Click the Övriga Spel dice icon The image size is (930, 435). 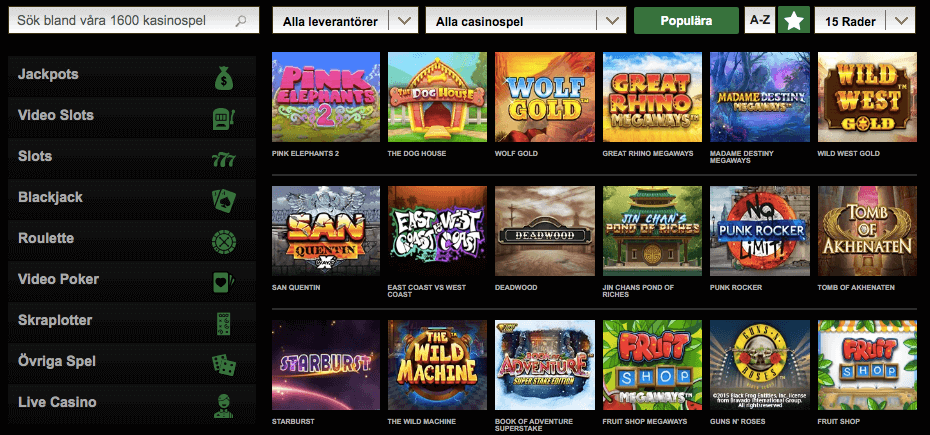pyautogui.click(x=224, y=364)
